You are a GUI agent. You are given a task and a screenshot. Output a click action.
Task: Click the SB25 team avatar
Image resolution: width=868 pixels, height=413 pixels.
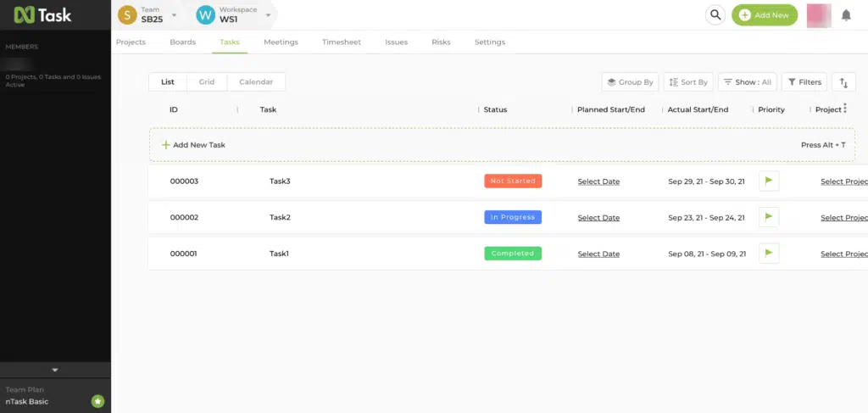coord(127,15)
